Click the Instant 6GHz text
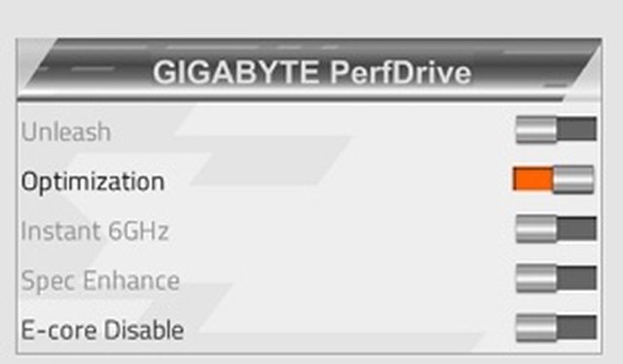The image size is (623, 364). click(x=95, y=231)
